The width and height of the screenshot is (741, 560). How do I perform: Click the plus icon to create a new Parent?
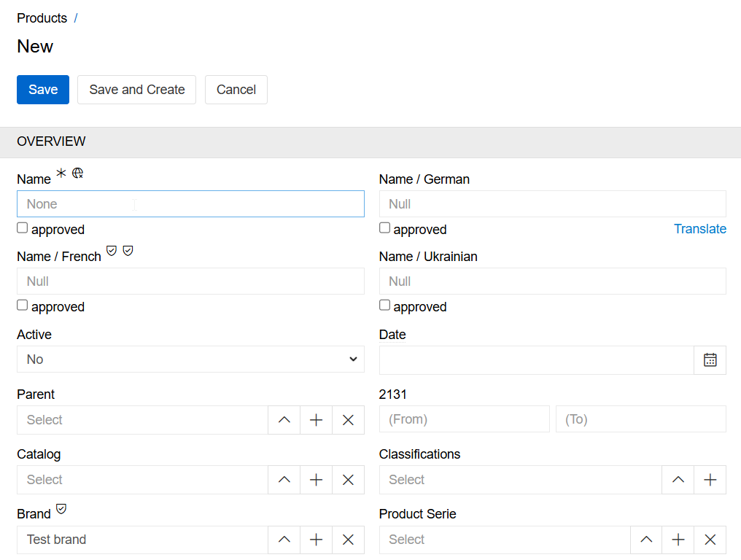click(x=316, y=419)
